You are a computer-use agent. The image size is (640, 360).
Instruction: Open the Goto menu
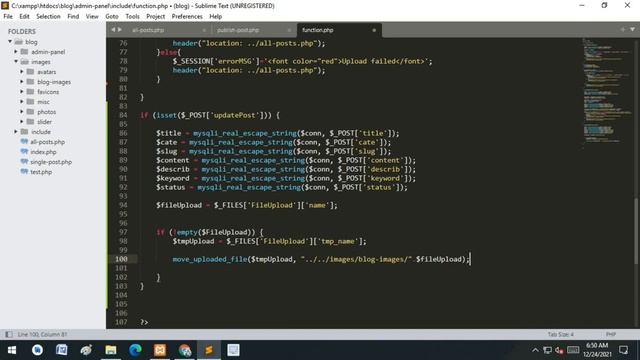click(x=111, y=16)
